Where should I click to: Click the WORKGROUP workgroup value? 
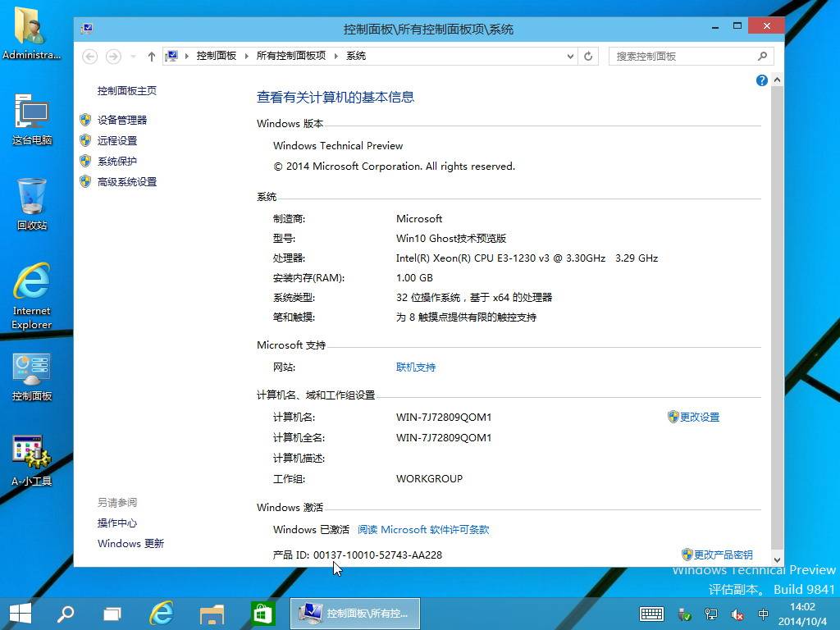click(x=429, y=479)
